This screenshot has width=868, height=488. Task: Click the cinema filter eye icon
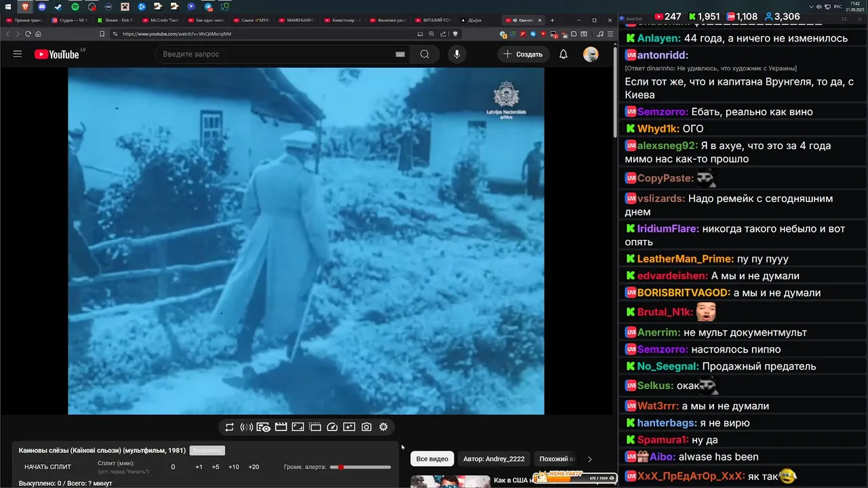point(263,427)
